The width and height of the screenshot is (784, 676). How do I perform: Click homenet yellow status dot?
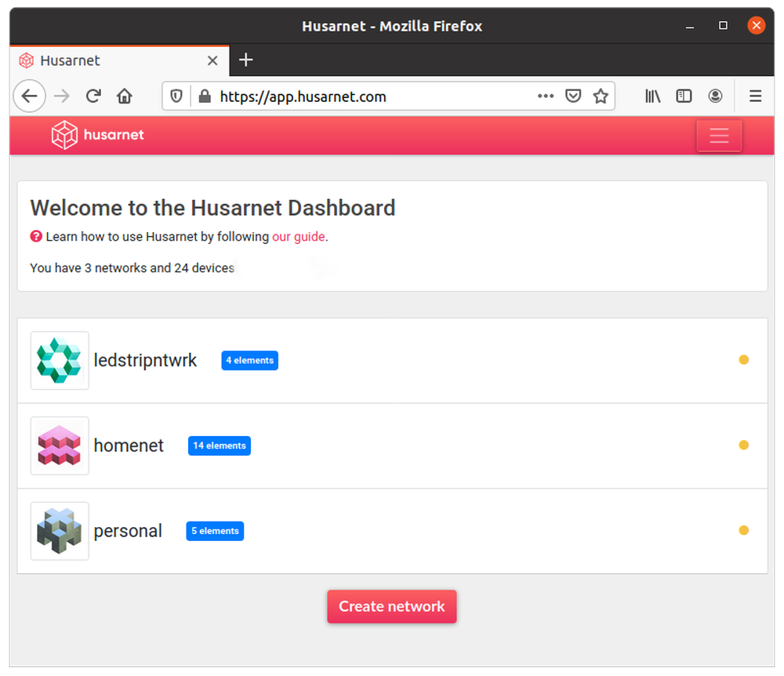click(743, 445)
